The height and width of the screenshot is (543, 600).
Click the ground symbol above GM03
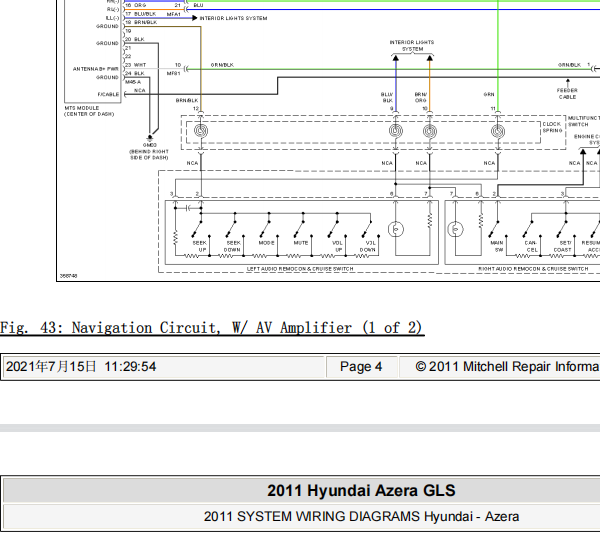pyautogui.click(x=150, y=137)
